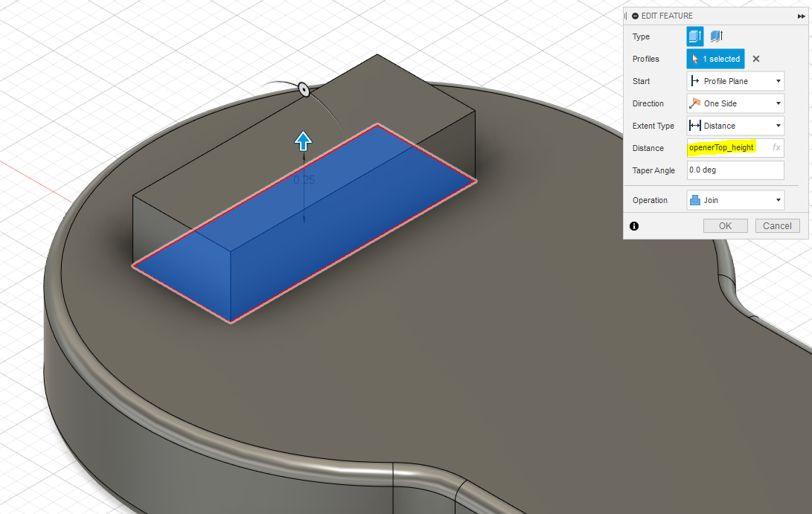Image resolution: width=812 pixels, height=514 pixels.
Task: Clear the profile selection with X
Action: click(x=756, y=59)
